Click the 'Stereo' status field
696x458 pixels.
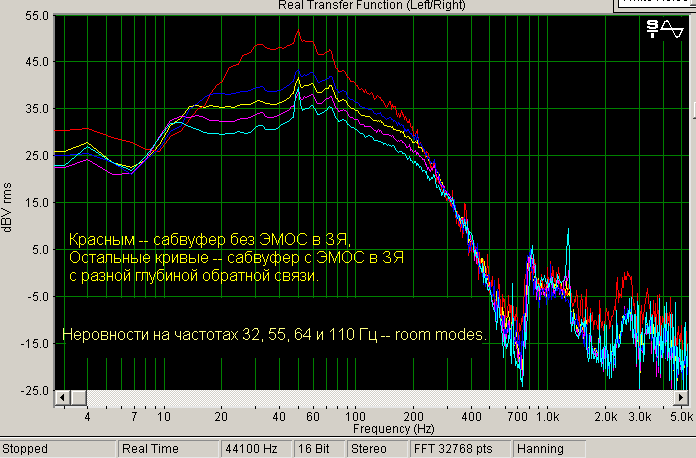coord(377,449)
